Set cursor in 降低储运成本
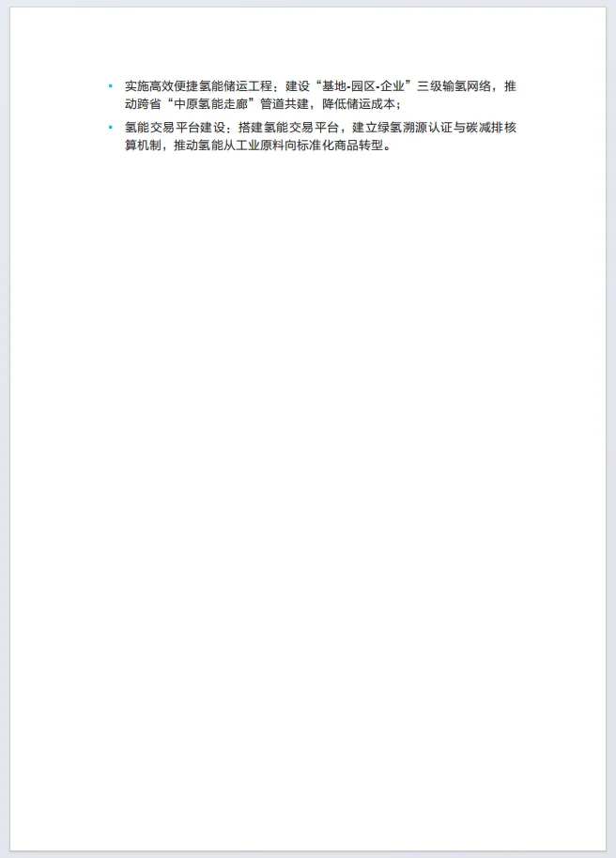Viewport: 616px width, 858px height. click(x=359, y=104)
